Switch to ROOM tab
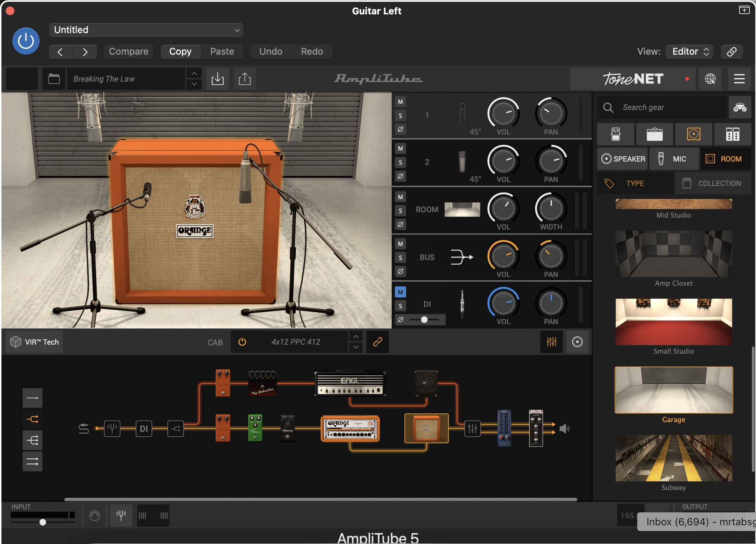This screenshot has height=544, width=756. pyautogui.click(x=726, y=159)
